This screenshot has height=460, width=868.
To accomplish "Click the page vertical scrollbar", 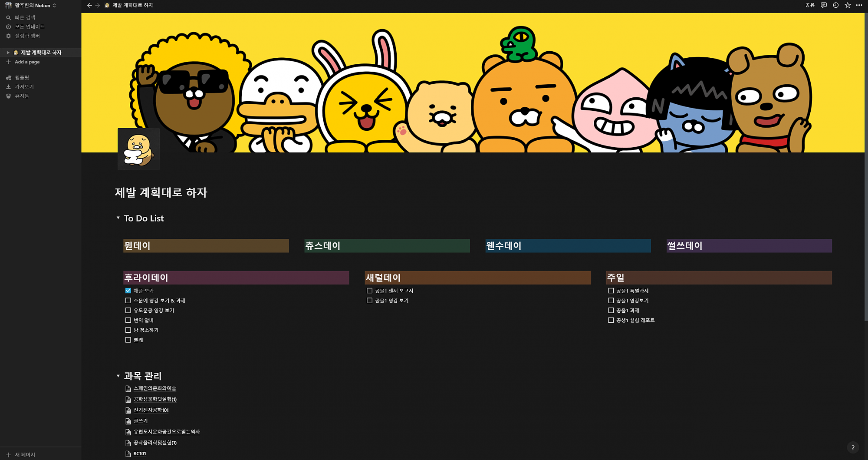I will pos(866,167).
